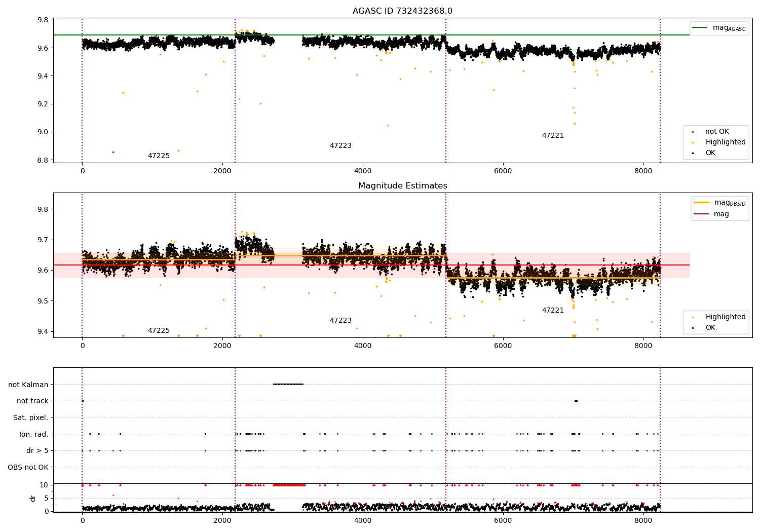Click the 47223 obsid label in the top plot
The image size is (760, 532).
pyautogui.click(x=340, y=146)
